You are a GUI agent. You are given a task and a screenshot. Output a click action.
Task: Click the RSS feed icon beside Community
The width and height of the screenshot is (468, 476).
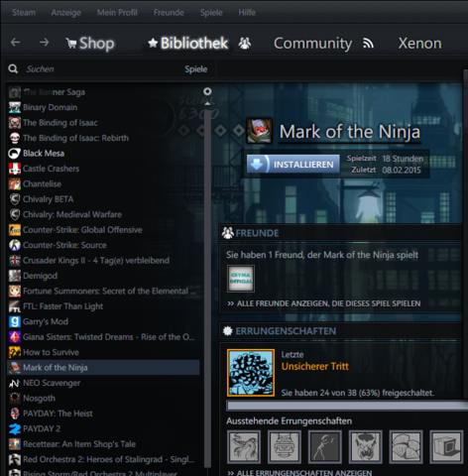click(368, 44)
